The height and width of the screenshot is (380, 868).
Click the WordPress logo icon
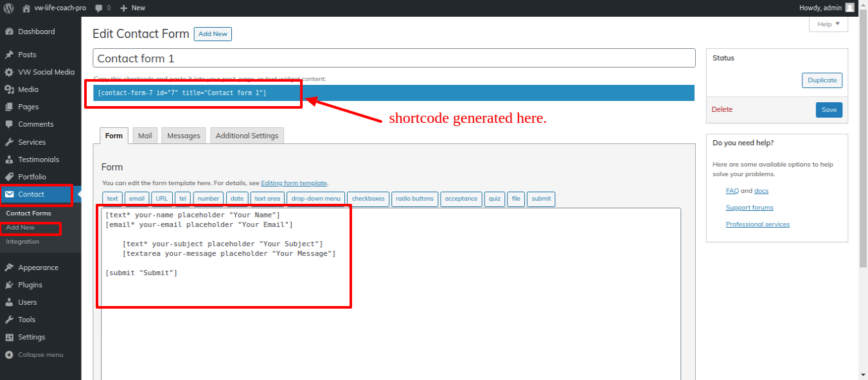8,8
